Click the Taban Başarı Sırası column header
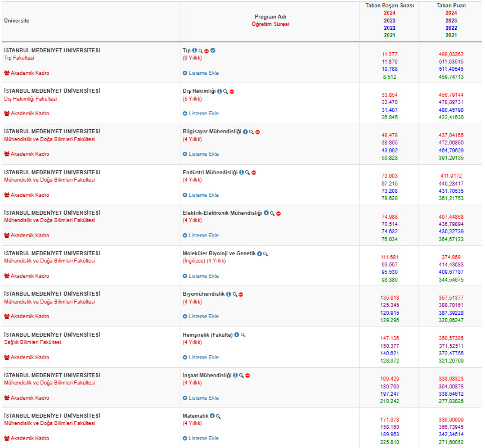The width and height of the screenshot is (485, 448). coord(389,6)
